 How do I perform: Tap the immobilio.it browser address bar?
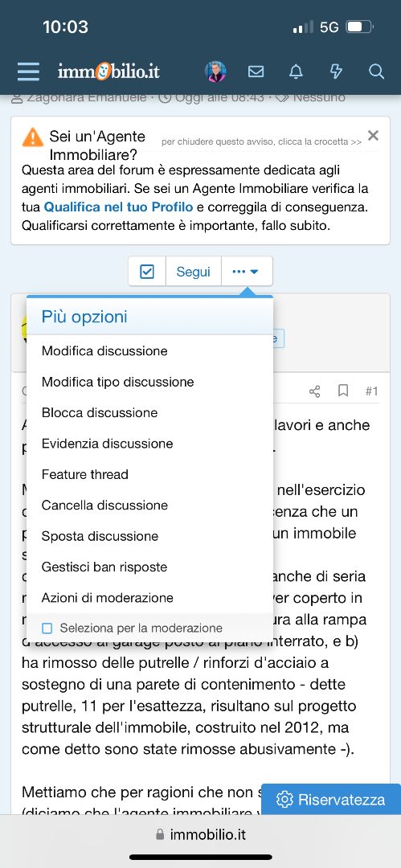(201, 834)
